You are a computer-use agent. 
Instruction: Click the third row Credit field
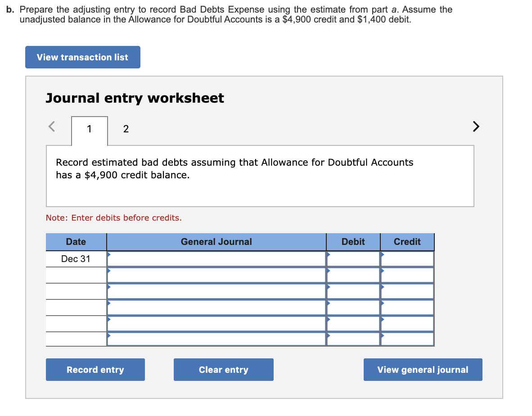407,291
